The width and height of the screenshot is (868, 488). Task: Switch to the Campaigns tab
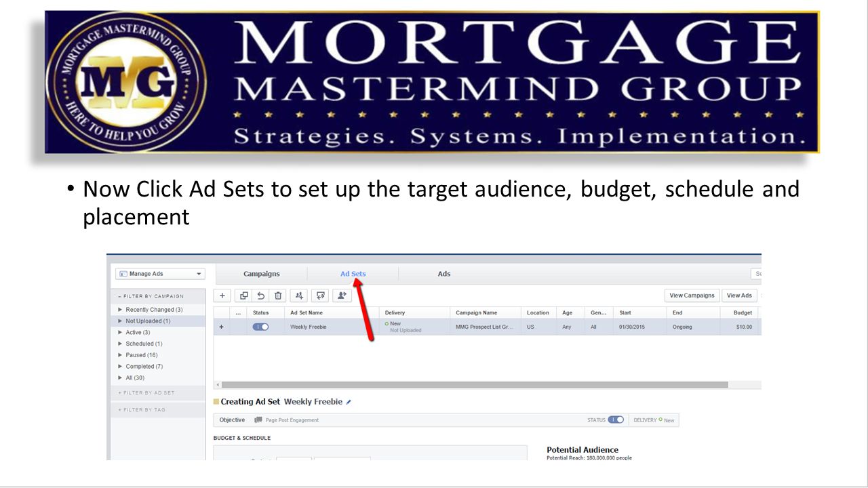pos(262,274)
